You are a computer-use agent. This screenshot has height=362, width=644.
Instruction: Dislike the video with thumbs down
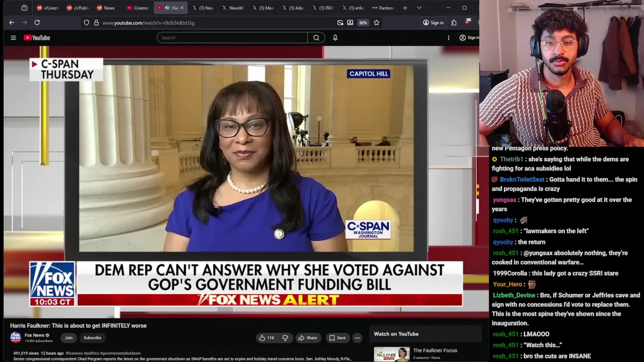tap(285, 338)
